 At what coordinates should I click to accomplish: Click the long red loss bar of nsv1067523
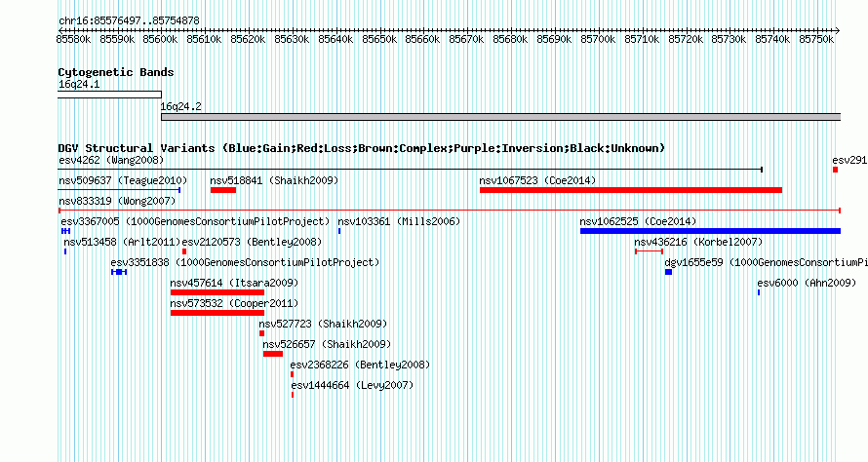631,190
